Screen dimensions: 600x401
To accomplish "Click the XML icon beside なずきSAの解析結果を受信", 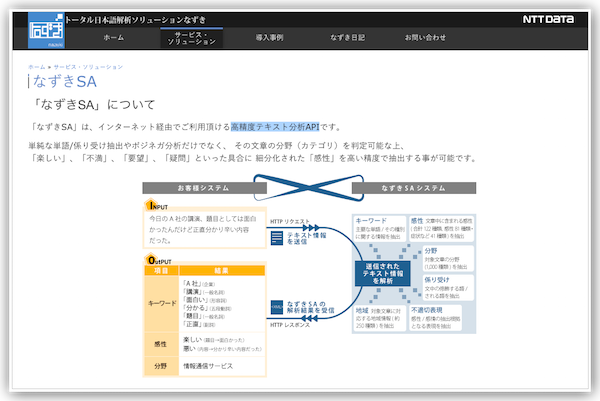I will [x=277, y=307].
